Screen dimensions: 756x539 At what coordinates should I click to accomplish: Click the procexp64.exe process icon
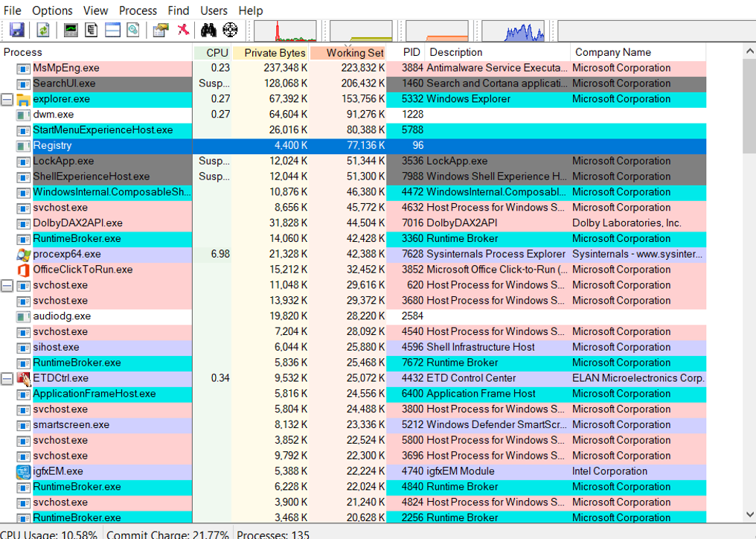(23, 255)
